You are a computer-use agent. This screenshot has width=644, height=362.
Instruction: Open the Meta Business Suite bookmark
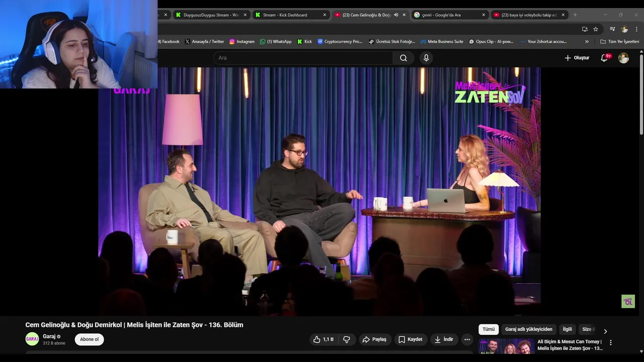click(442, 42)
